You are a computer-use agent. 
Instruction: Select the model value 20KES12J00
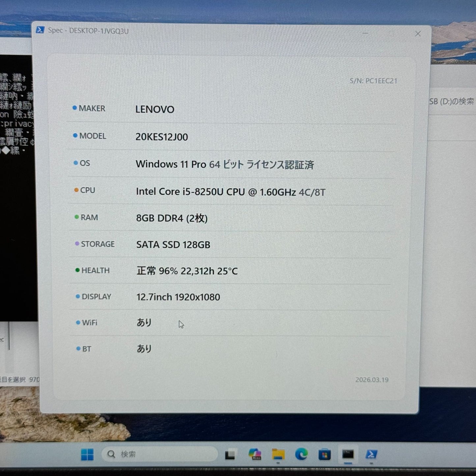(x=162, y=137)
